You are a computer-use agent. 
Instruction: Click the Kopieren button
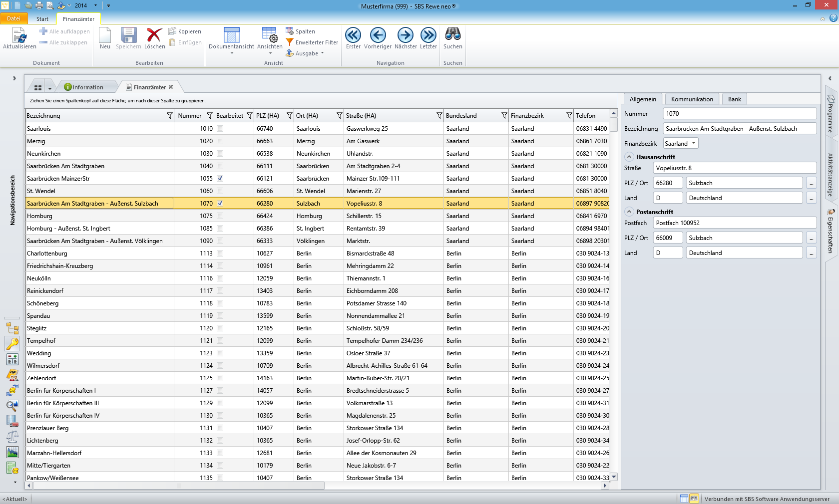tap(185, 31)
